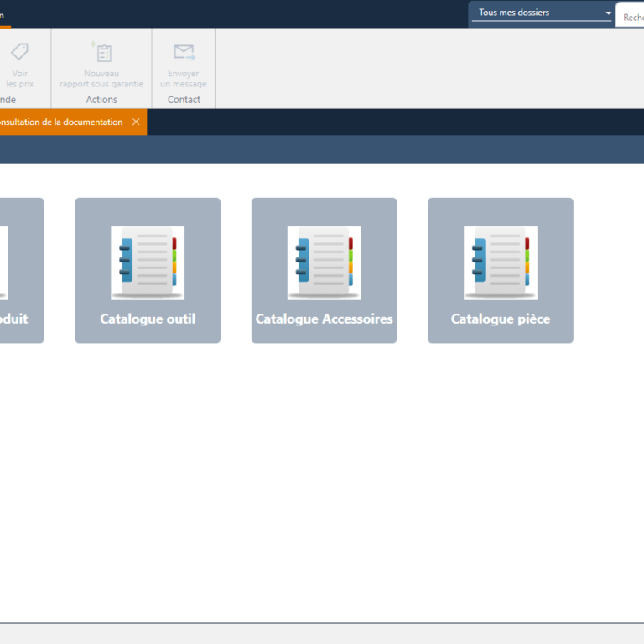This screenshot has height=644, width=644.
Task: Click the Voir les prix tag icon
Action: click(x=19, y=52)
